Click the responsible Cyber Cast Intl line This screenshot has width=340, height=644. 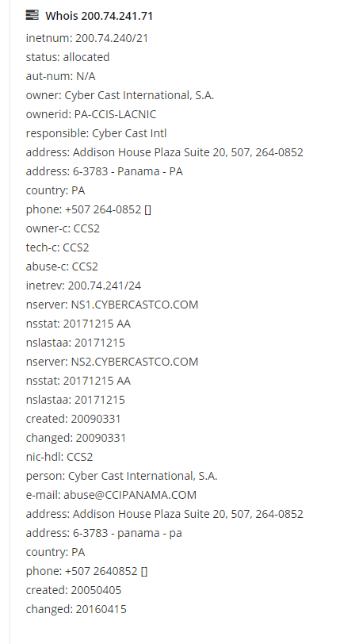[96, 133]
